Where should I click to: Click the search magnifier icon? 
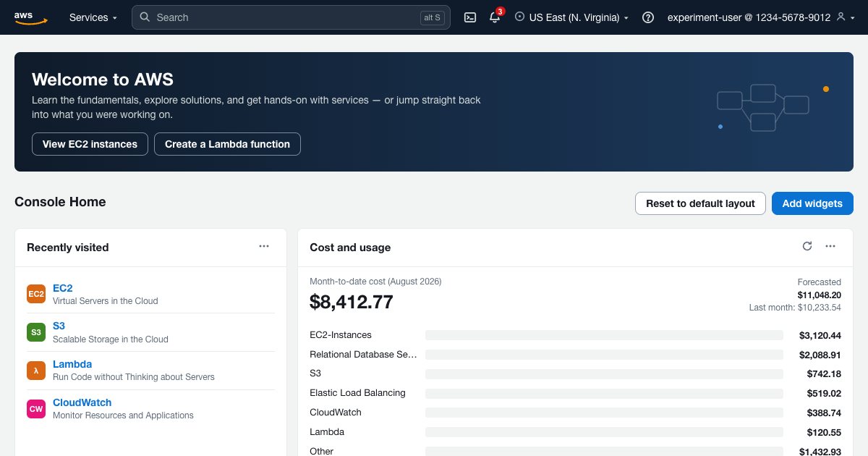145,17
